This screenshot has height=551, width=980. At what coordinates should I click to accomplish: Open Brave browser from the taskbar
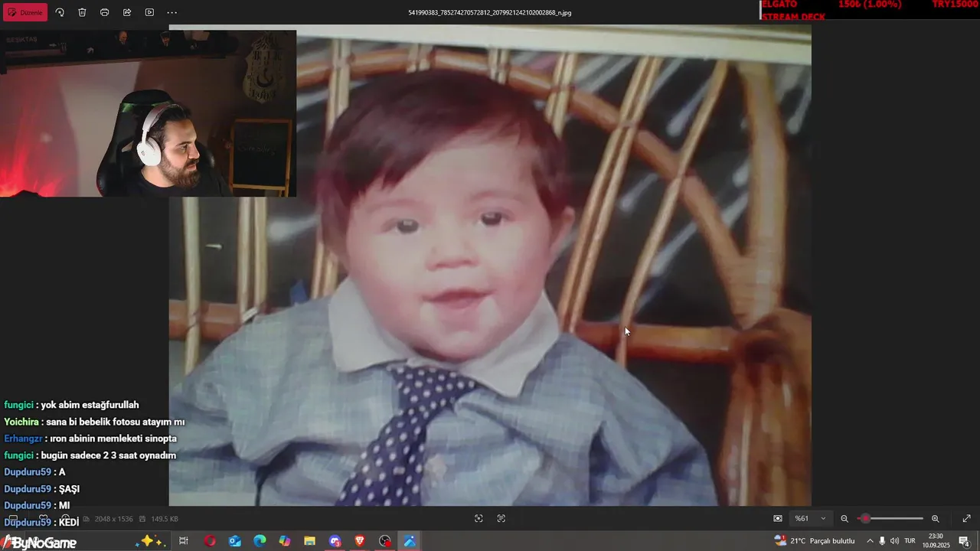(360, 541)
